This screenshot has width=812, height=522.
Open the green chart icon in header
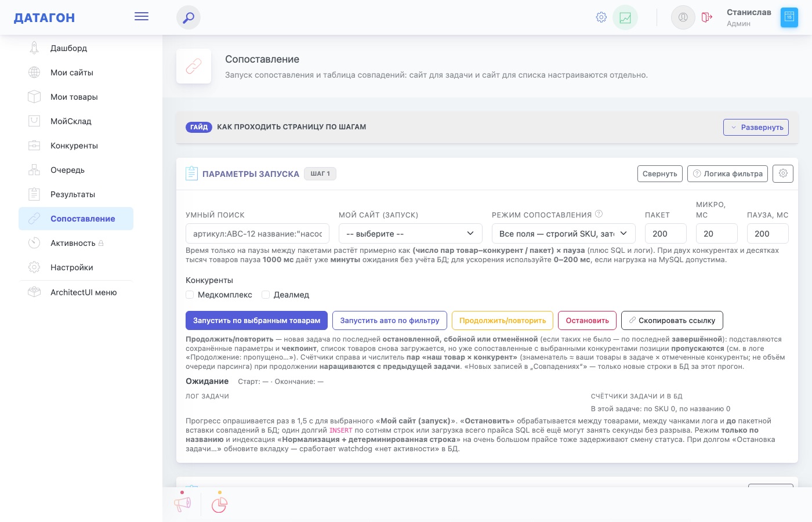(x=625, y=17)
